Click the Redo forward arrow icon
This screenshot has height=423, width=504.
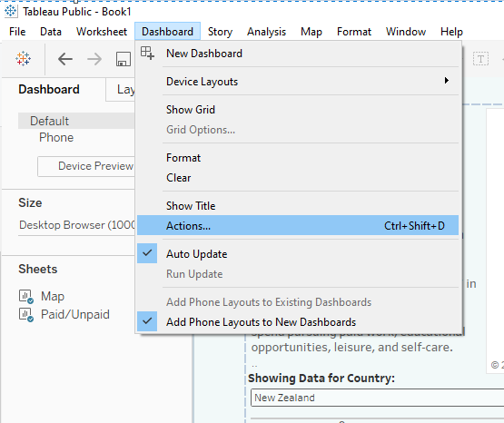click(94, 59)
